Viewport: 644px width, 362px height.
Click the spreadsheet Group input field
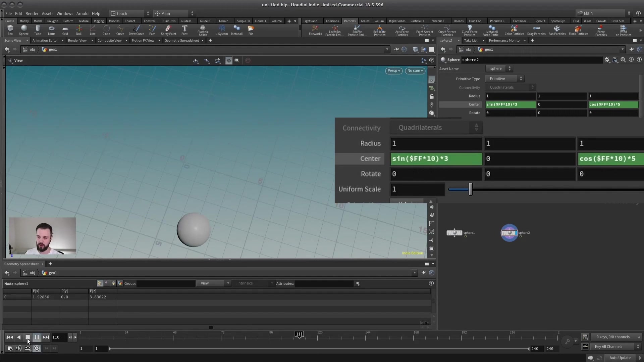point(166,283)
